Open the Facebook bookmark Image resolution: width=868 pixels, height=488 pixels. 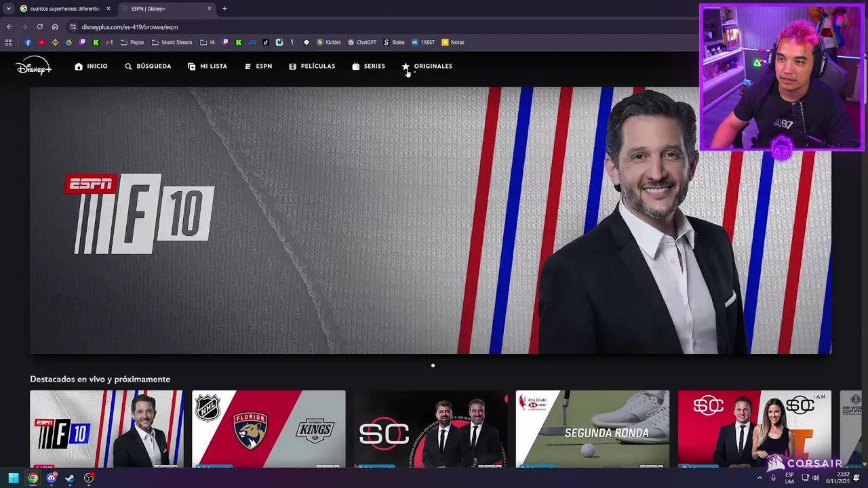28,42
